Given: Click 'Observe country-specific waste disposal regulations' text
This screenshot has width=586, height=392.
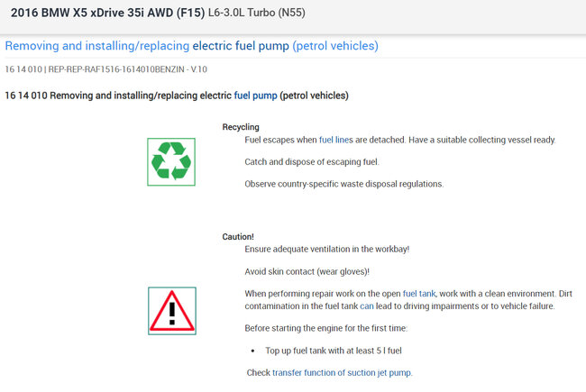Looking at the screenshot, I should pos(344,184).
